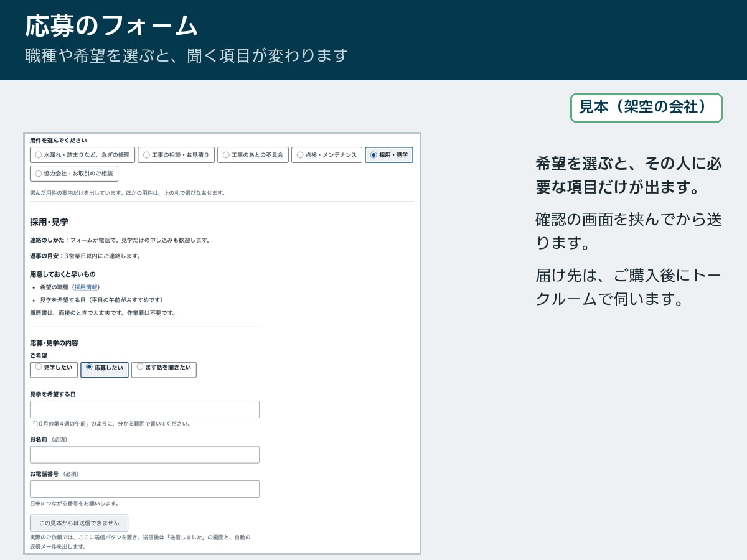Image resolution: width=747 pixels, height=560 pixels.
Task: Click the 見学を希望する日 text field
Action: (144, 409)
